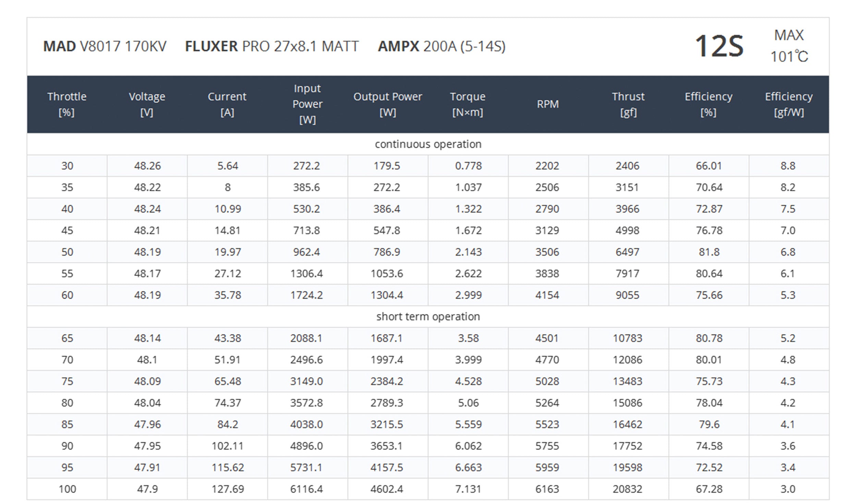This screenshot has width=857, height=504.
Task: Click the Current [A] column header
Action: (x=227, y=104)
